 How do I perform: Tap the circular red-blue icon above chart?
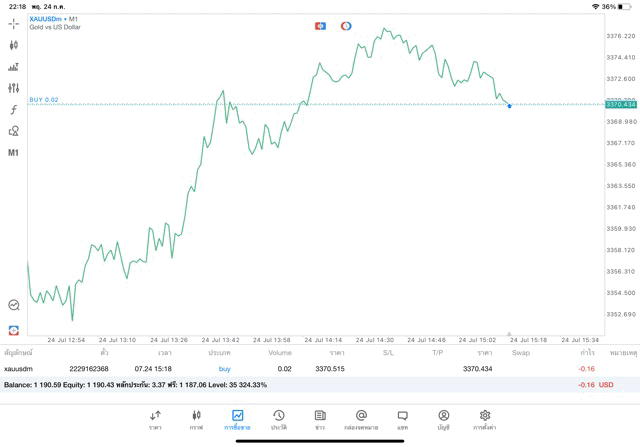click(x=346, y=26)
